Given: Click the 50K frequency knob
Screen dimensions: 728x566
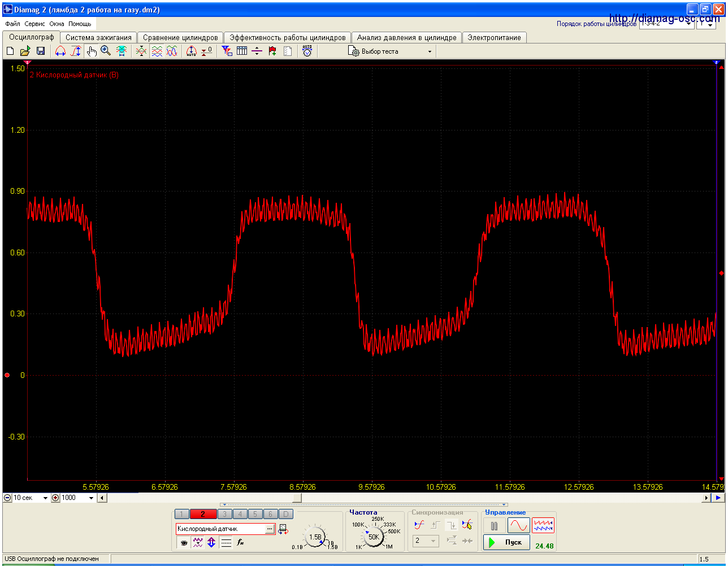Looking at the screenshot, I should 374,537.
